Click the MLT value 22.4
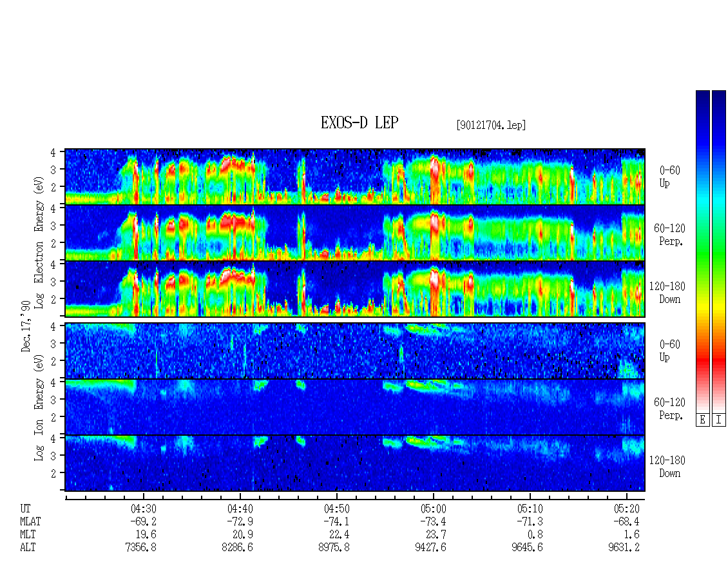The image size is (728, 564). point(340,535)
